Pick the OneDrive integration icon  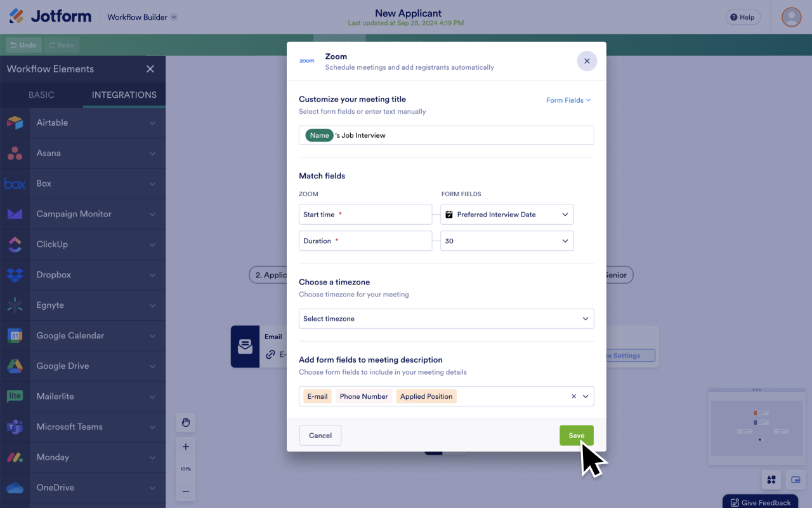pyautogui.click(x=15, y=488)
